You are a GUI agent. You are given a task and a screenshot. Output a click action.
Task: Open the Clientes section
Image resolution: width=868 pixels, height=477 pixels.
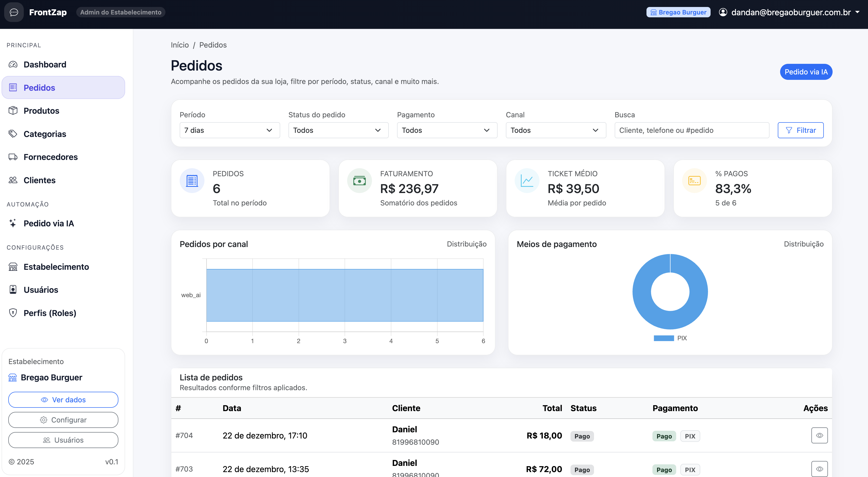point(40,180)
